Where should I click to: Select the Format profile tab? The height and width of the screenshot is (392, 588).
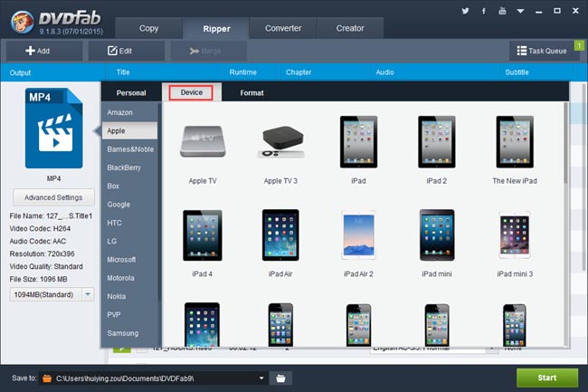[x=251, y=92]
